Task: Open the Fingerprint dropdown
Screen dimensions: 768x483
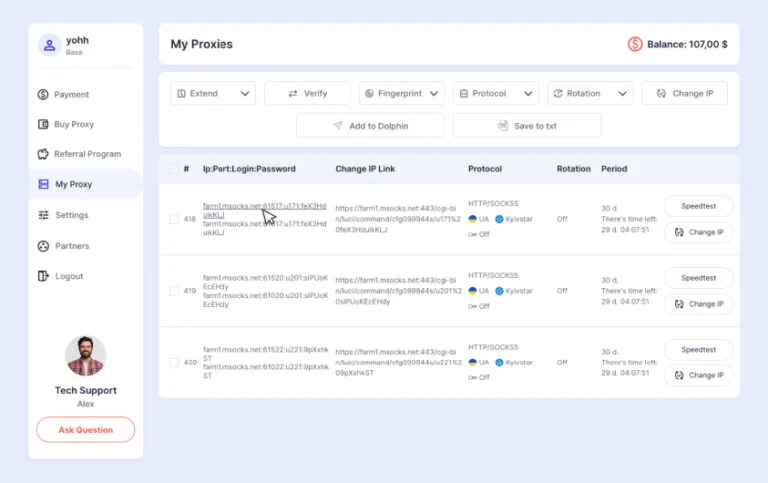Action: point(402,93)
